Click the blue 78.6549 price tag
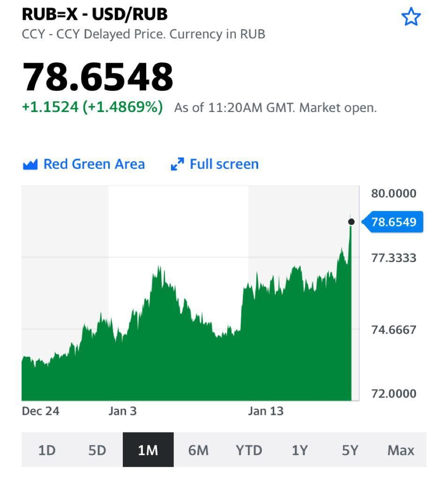 [x=393, y=222]
